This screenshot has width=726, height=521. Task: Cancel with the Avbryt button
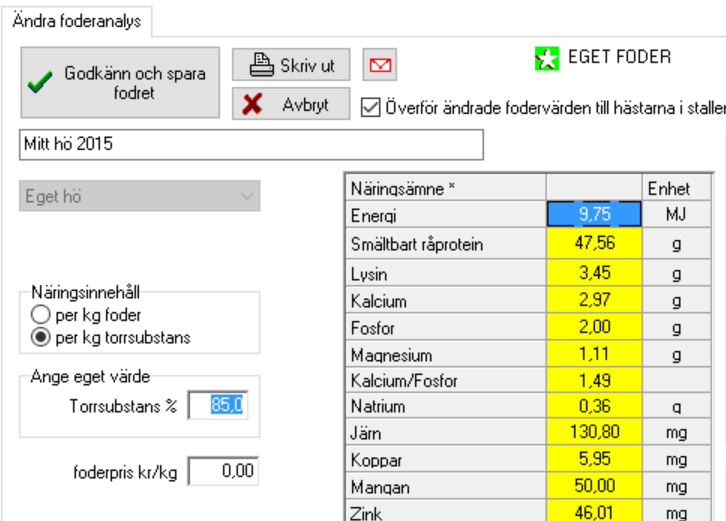click(291, 104)
